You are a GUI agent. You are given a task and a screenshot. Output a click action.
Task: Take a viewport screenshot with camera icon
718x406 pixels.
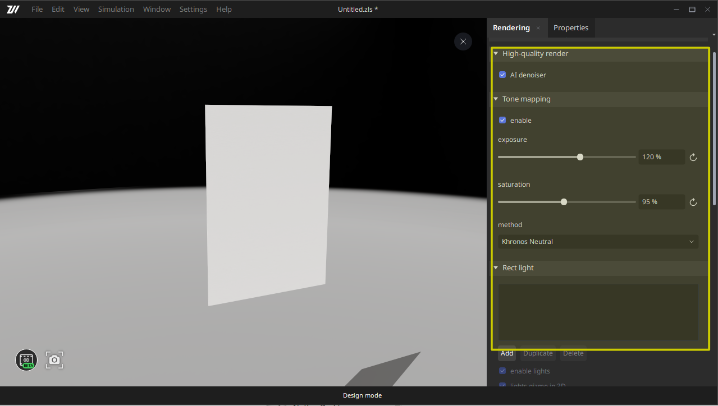pyautogui.click(x=54, y=360)
